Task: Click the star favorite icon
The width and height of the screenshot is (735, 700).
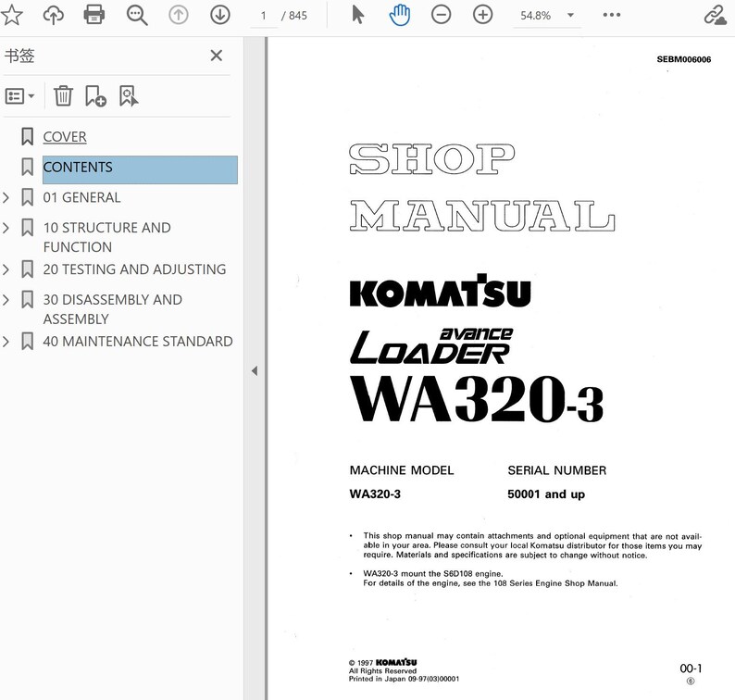Action: [12, 15]
